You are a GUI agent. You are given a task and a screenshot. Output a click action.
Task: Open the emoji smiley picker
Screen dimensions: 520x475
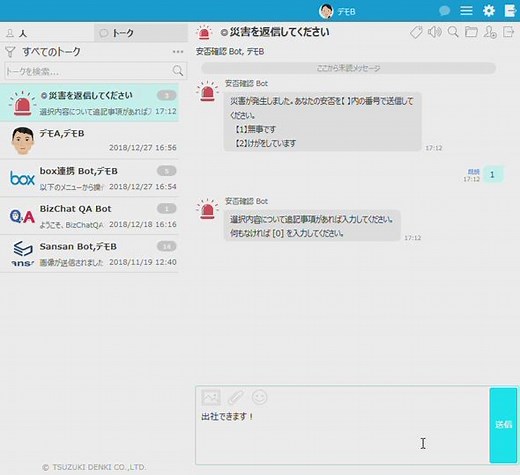tap(260, 397)
